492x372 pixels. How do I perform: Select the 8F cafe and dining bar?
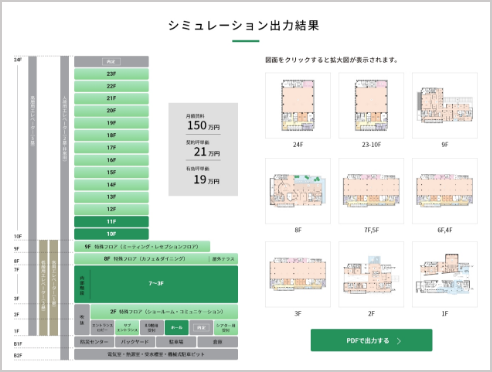tap(156, 259)
